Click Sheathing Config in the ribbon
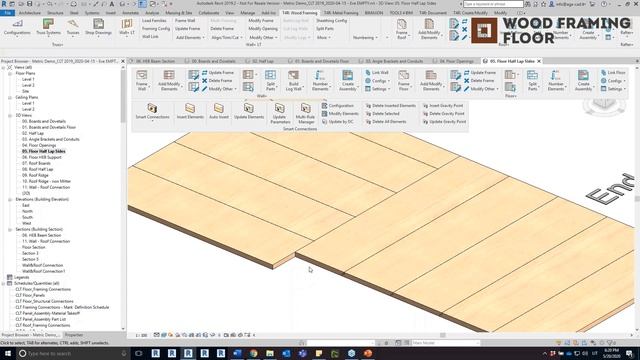The width and height of the screenshot is (640, 360). tap(331, 21)
